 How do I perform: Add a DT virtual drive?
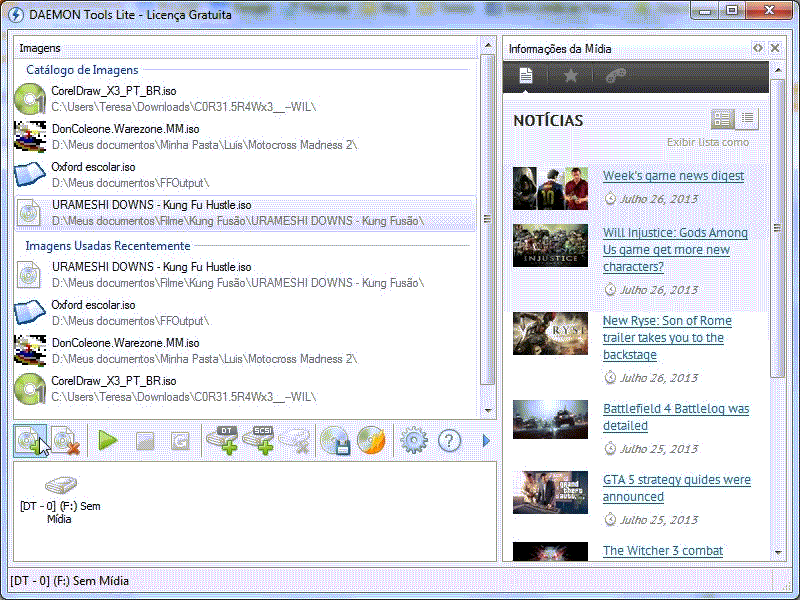click(x=222, y=440)
